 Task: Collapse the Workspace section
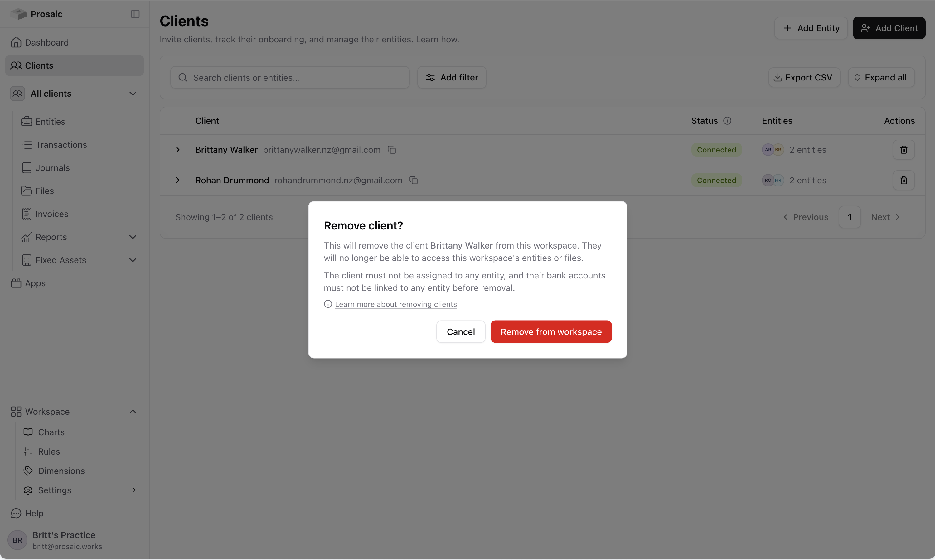(133, 412)
